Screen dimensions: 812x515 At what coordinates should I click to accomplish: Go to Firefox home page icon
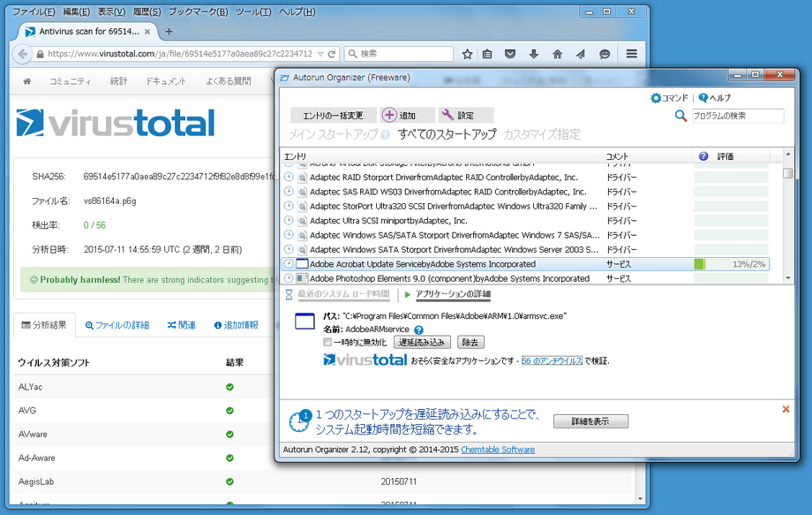pos(557,54)
